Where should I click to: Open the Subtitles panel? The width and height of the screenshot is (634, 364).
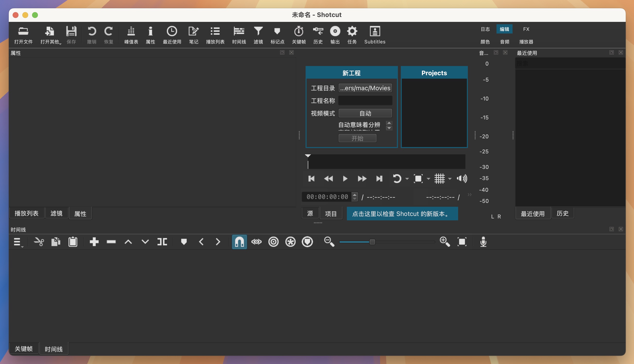pos(375,35)
